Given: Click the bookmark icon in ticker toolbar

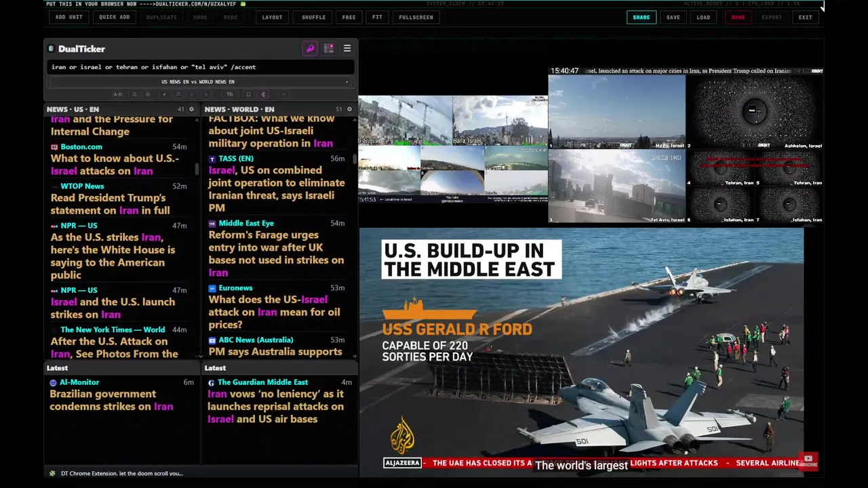Looking at the screenshot, I should [x=248, y=94].
